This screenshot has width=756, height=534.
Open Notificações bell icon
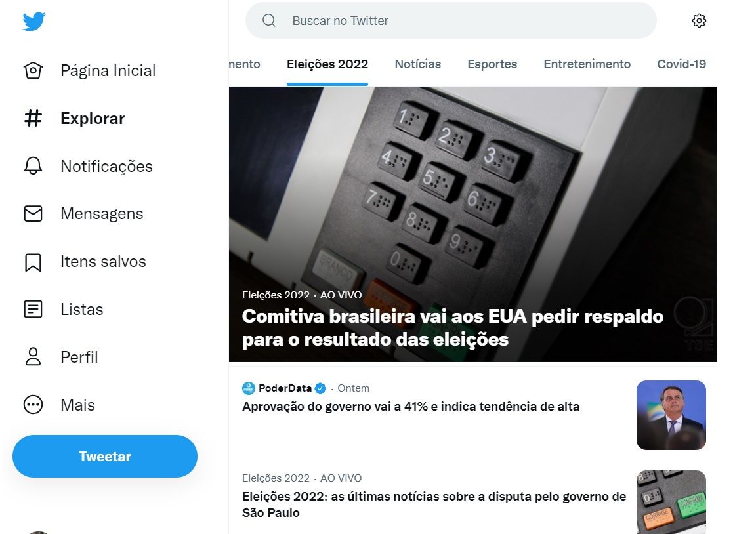coord(33,166)
